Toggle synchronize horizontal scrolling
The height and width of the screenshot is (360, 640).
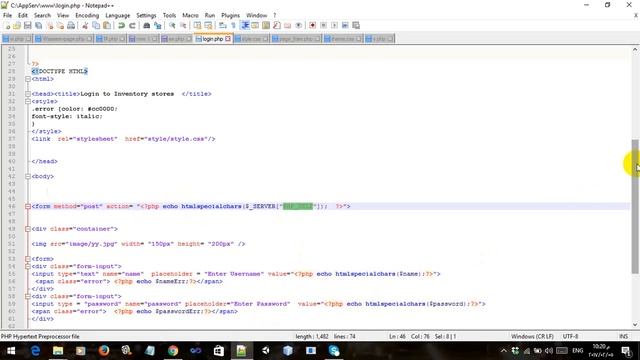click(208, 25)
